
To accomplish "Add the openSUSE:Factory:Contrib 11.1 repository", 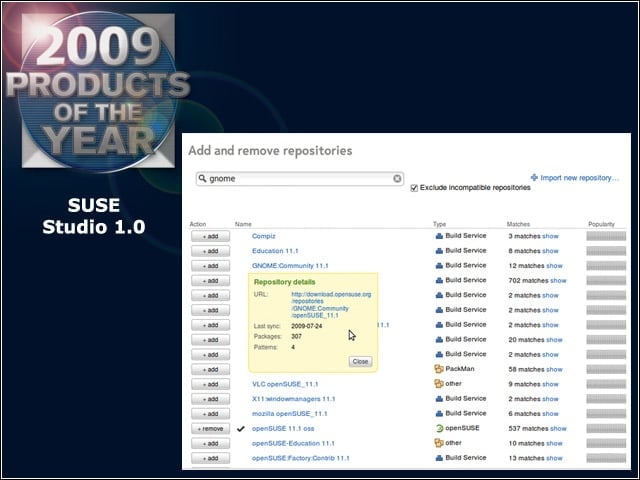I will coord(210,458).
